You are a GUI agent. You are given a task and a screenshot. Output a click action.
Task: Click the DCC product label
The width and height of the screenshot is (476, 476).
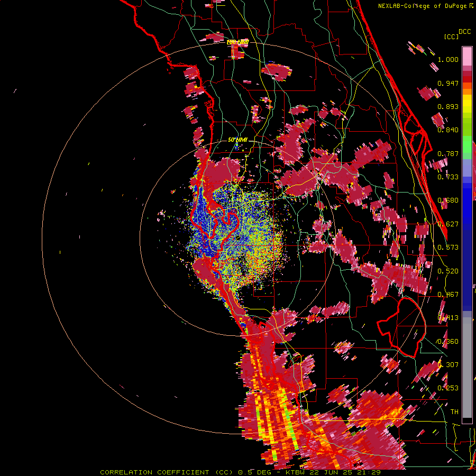464,32
